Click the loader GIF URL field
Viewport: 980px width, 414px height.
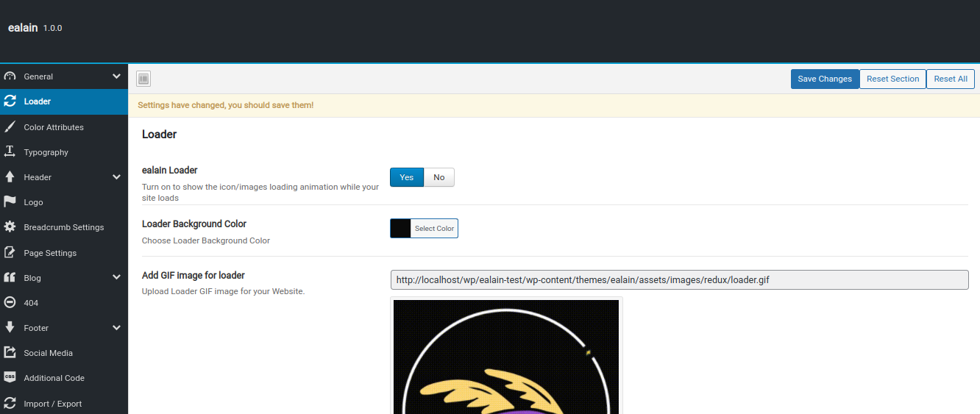[679, 279]
